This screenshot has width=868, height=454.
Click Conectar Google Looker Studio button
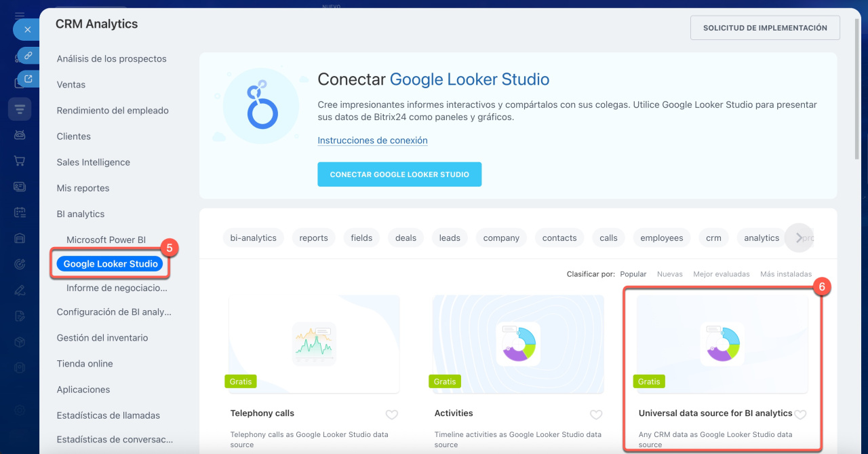point(399,174)
